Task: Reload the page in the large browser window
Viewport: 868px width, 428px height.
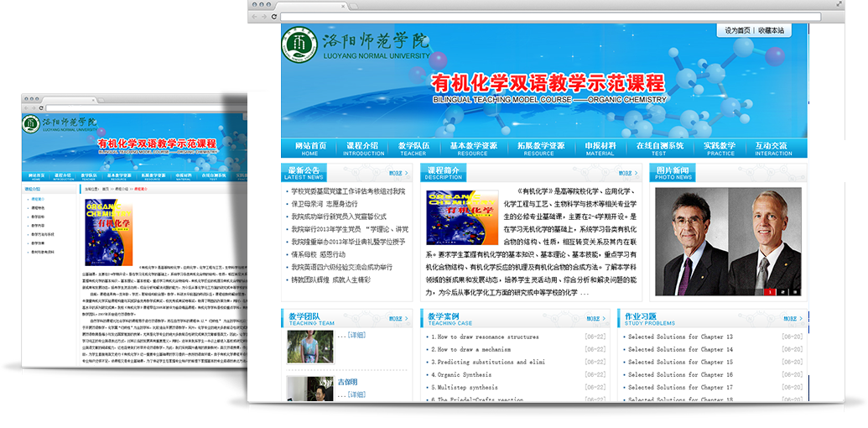Action: click(x=274, y=17)
